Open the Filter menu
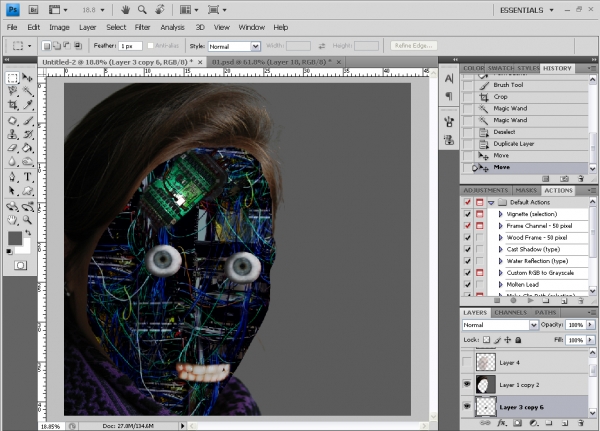Viewport: 600px width, 431px height. (x=142, y=27)
